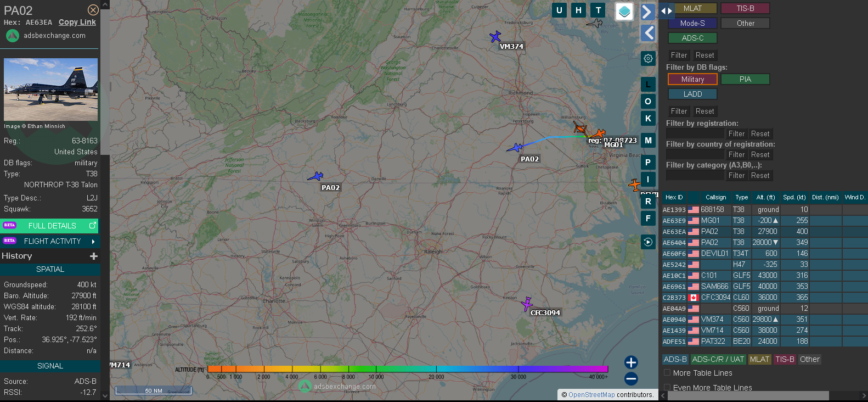
Task: Toggle the L map button
Action: 648,85
